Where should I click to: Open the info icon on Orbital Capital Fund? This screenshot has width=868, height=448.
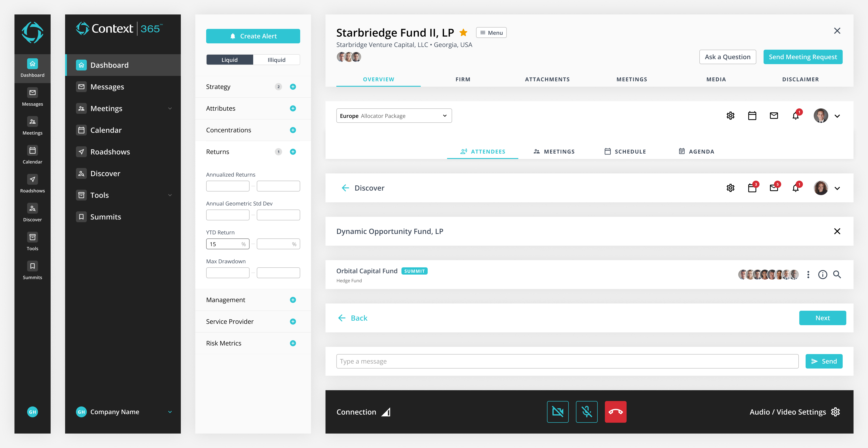coord(823,275)
